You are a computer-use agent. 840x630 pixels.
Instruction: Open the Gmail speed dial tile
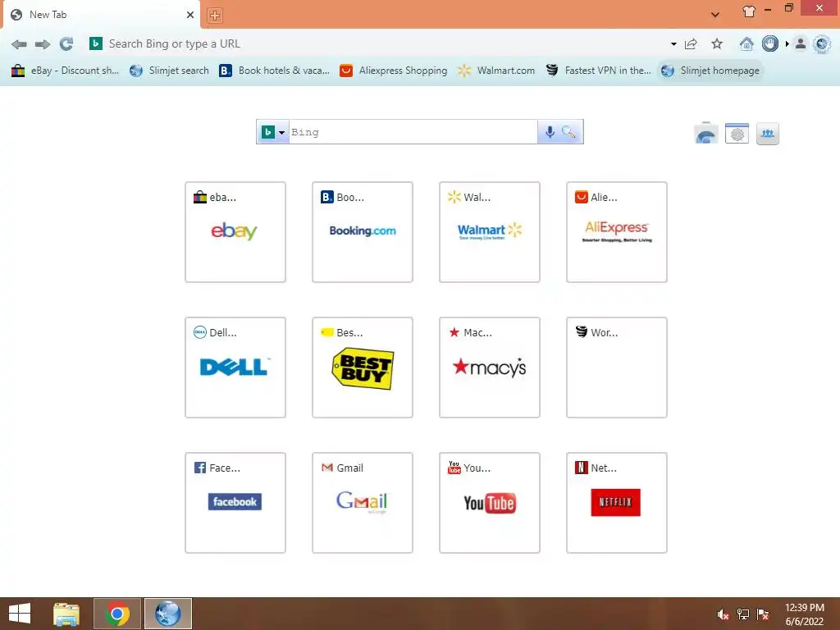363,503
